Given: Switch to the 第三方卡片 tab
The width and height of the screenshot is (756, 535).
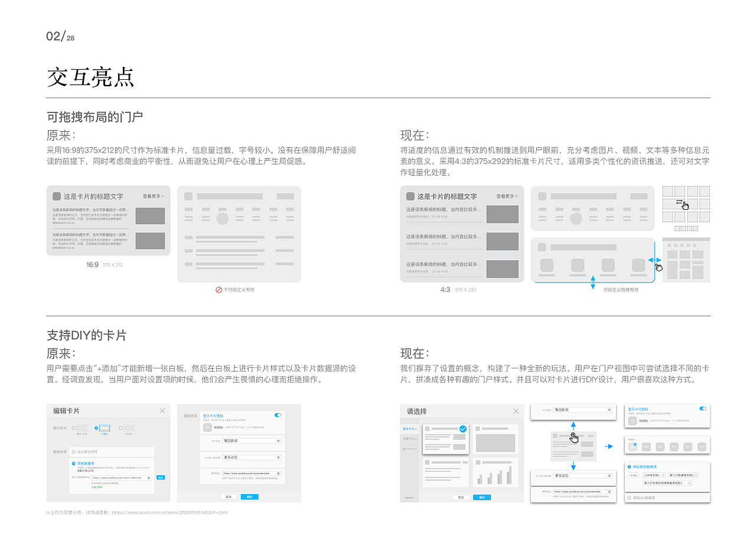Looking at the screenshot, I should tap(409, 449).
